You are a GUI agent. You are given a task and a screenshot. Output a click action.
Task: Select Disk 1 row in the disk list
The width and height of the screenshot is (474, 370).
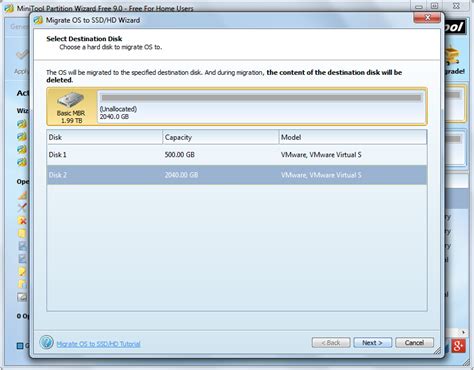coord(237,155)
